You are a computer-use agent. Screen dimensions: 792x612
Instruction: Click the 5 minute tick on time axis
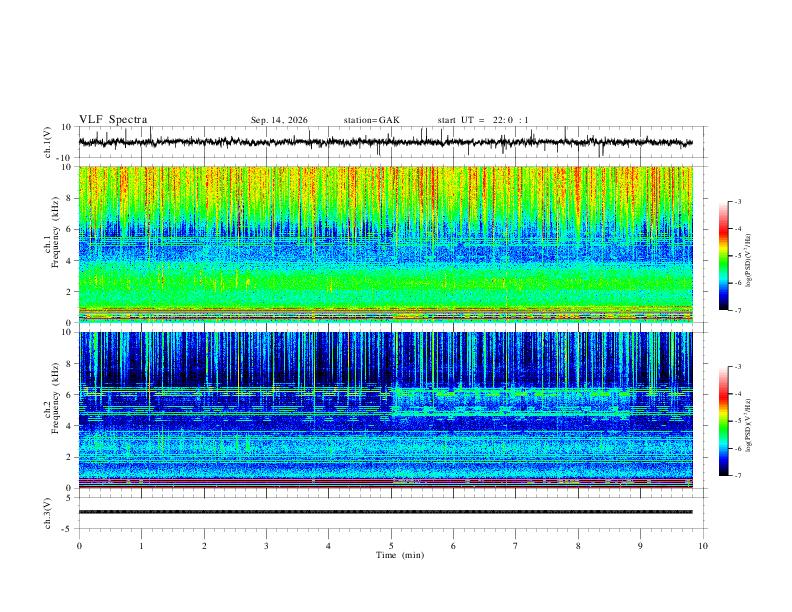click(391, 546)
